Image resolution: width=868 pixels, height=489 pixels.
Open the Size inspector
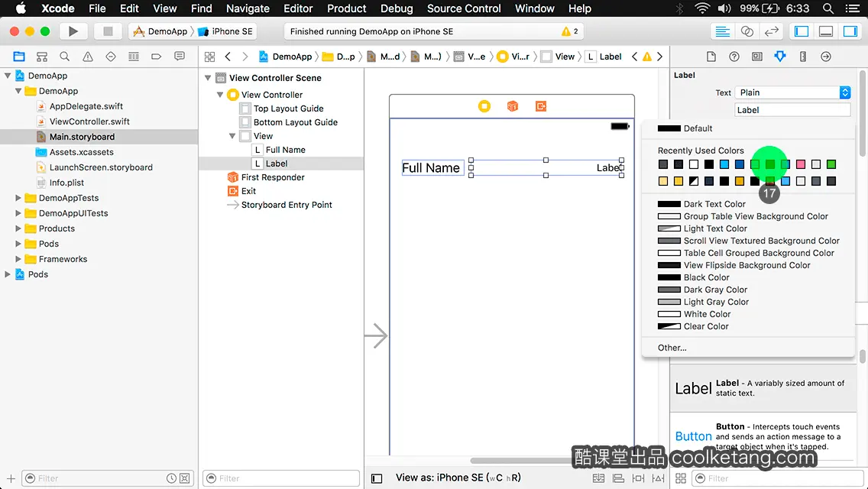803,57
